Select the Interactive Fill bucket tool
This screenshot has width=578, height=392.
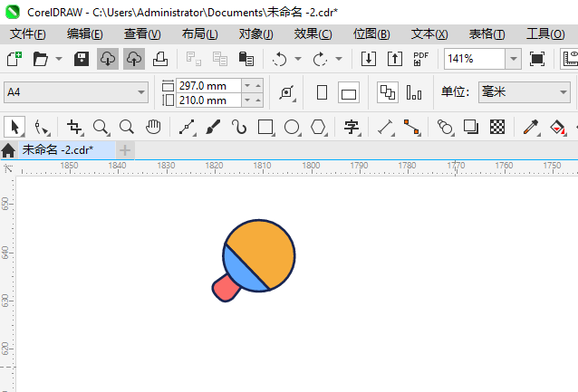(x=557, y=128)
